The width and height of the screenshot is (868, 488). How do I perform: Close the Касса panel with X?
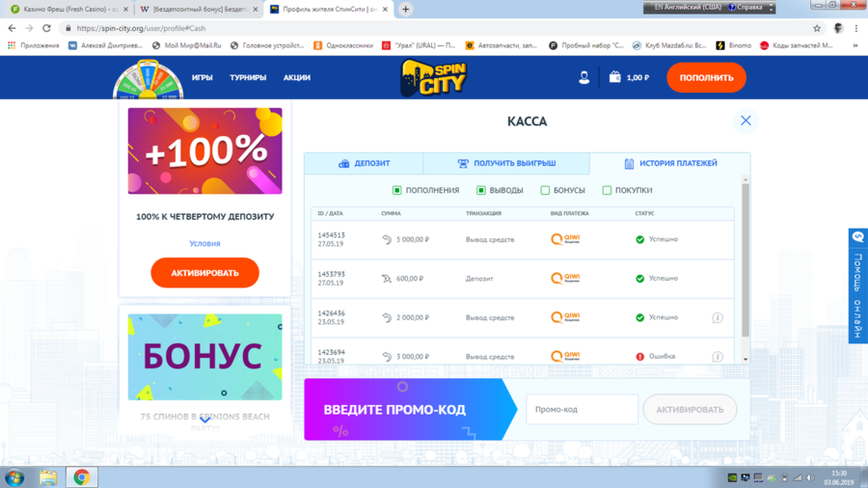click(746, 121)
